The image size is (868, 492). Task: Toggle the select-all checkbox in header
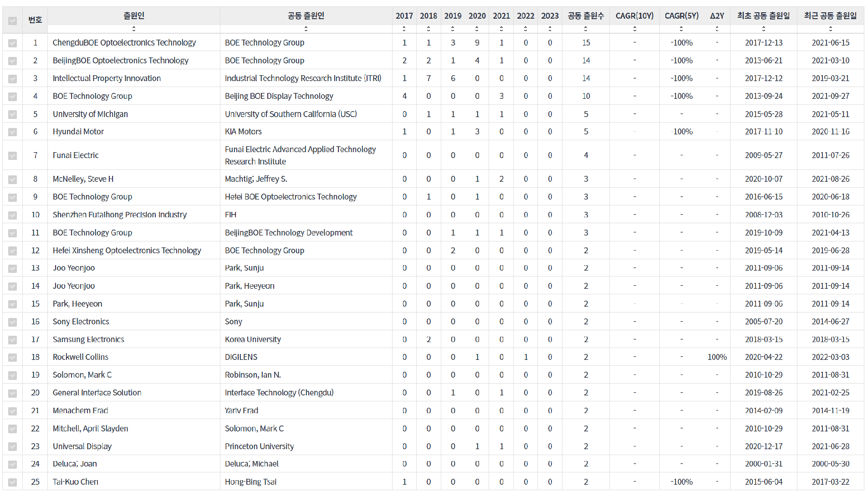point(12,20)
